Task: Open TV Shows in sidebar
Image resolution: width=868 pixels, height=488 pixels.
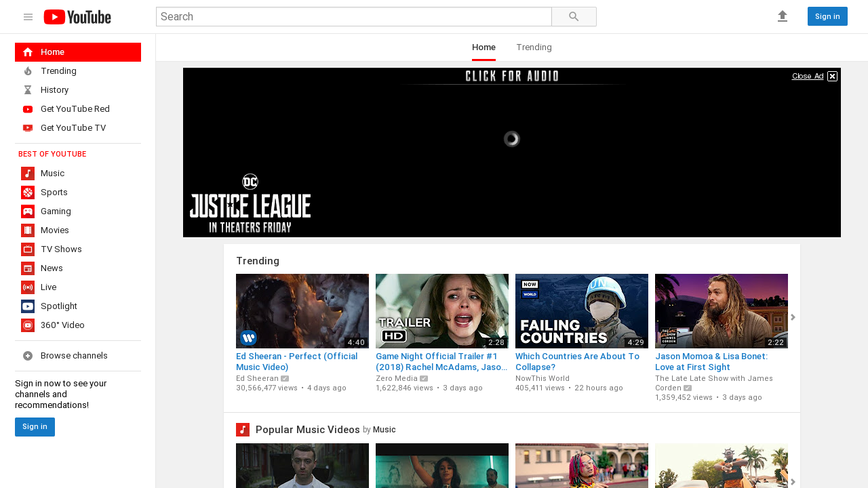Action: coord(78,249)
